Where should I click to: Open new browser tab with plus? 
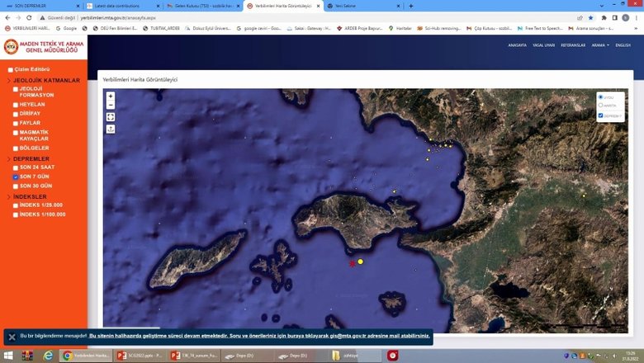coord(410,6)
